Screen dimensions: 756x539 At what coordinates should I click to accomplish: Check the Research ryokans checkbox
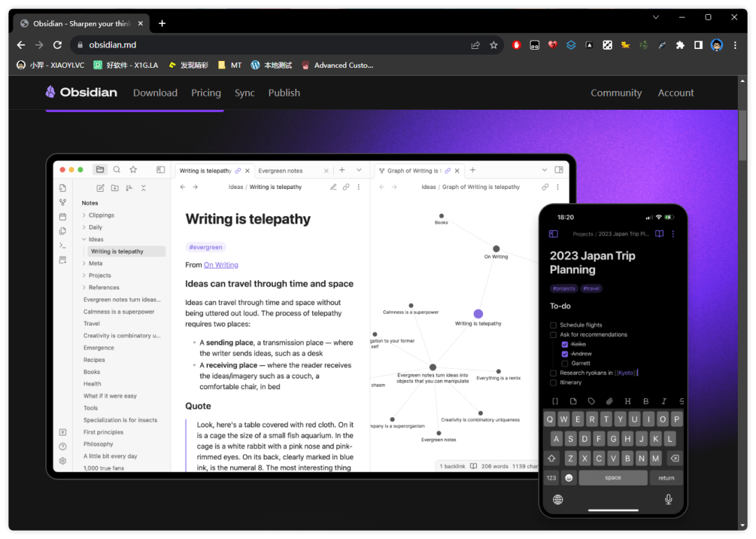(x=554, y=372)
